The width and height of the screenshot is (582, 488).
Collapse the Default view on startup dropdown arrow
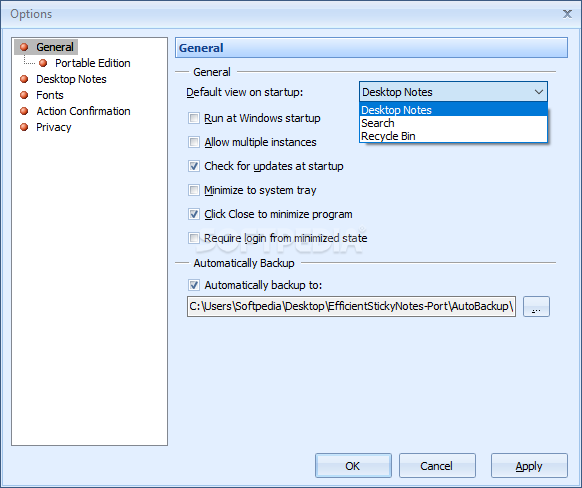pos(539,92)
